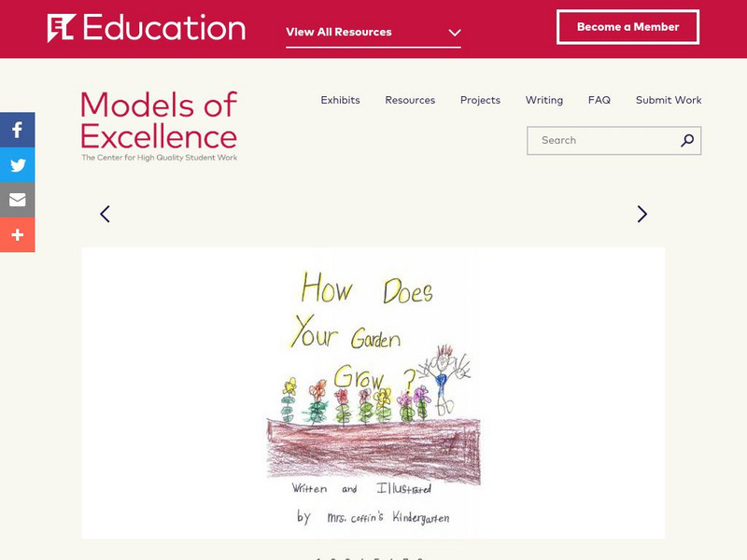Share page via email icon
The image size is (747, 560).
pos(17,200)
